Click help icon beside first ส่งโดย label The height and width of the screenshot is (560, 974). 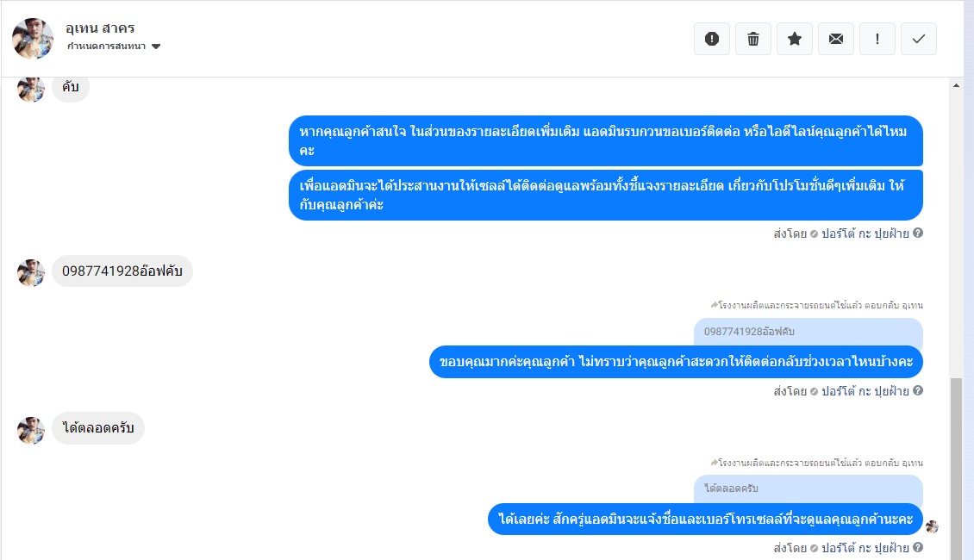click(x=918, y=233)
